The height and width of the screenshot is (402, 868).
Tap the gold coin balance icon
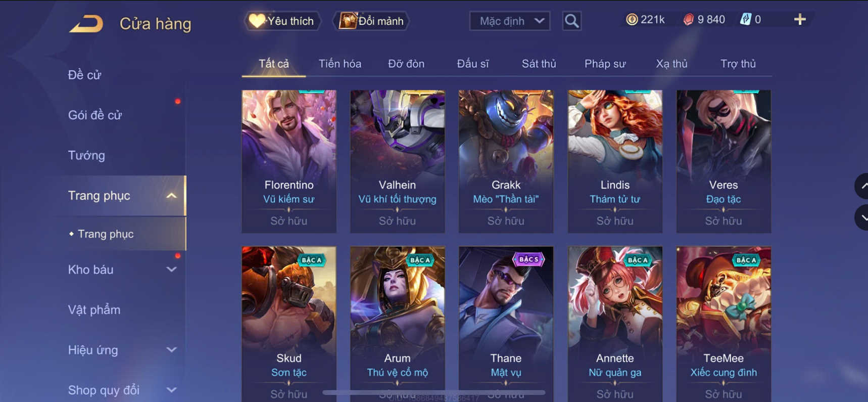632,20
